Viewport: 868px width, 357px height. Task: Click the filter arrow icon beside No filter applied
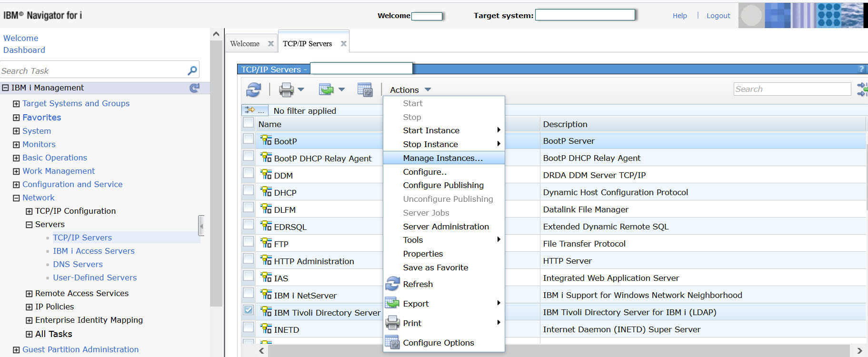coord(250,110)
